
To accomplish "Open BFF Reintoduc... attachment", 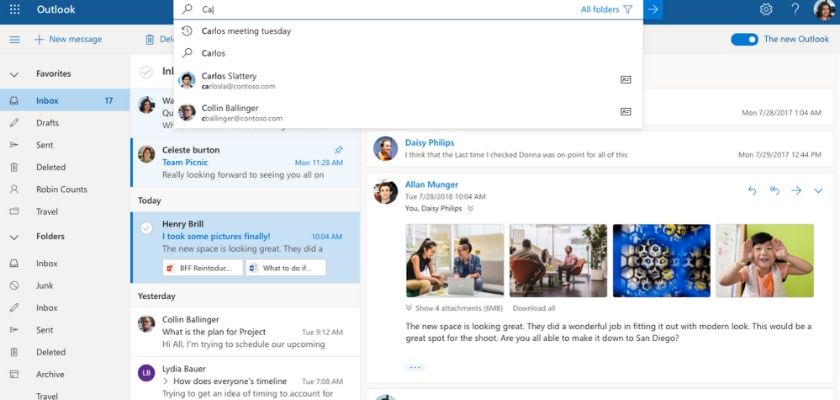I will click(202, 268).
